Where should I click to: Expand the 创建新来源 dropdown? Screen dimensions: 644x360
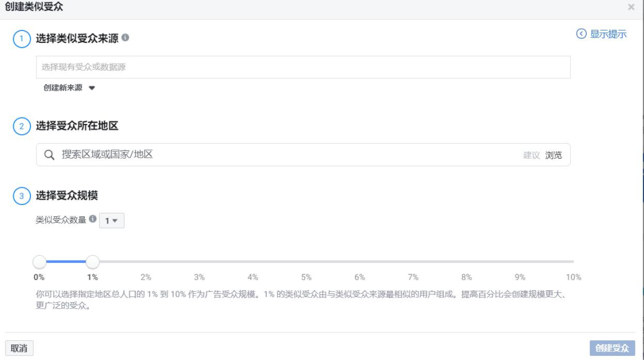coord(69,88)
